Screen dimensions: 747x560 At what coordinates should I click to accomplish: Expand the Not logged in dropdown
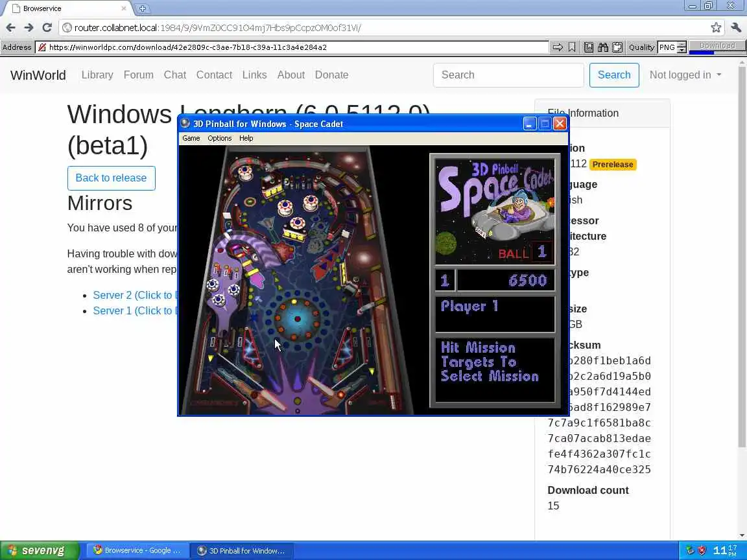coord(685,75)
